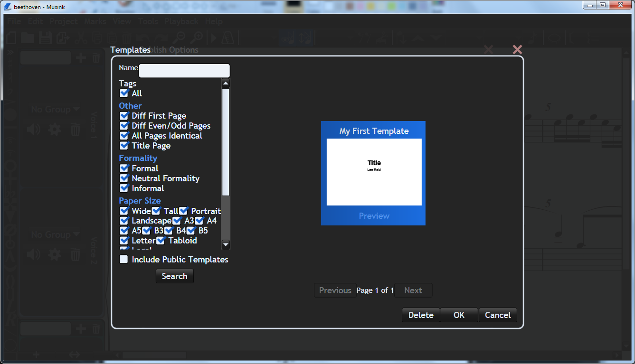This screenshot has height=364, width=635.
Task: Open Voice 2 settings gear icon
Action: pyautogui.click(x=55, y=255)
